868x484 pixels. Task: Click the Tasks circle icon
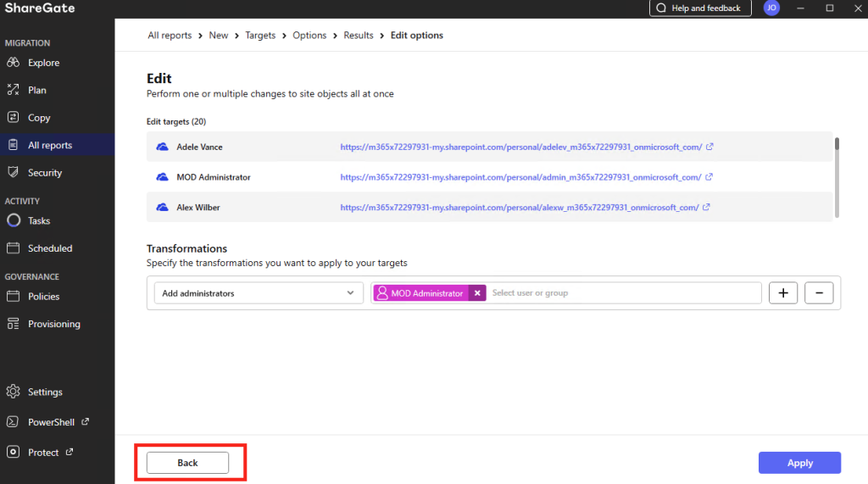coord(14,220)
